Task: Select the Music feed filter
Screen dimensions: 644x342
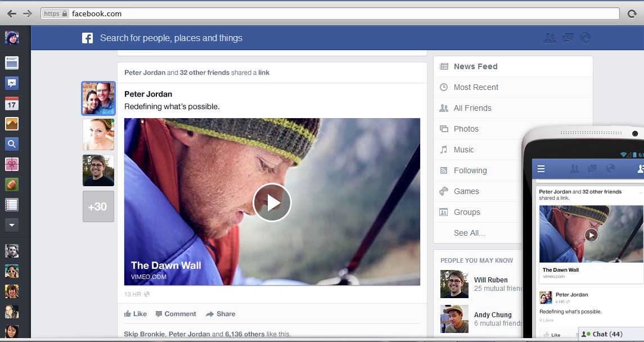Action: [463, 150]
